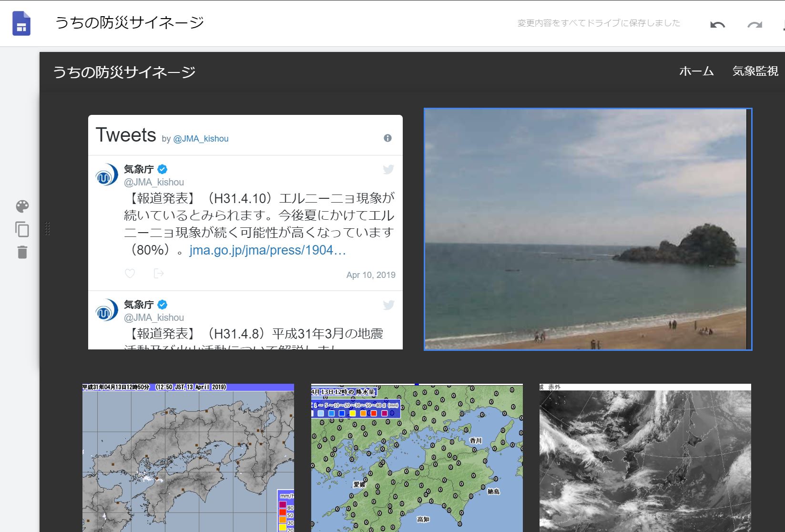Image resolution: width=785 pixels, height=532 pixels.
Task: Select the infrared satellite cloud image
Action: pyautogui.click(x=645, y=458)
